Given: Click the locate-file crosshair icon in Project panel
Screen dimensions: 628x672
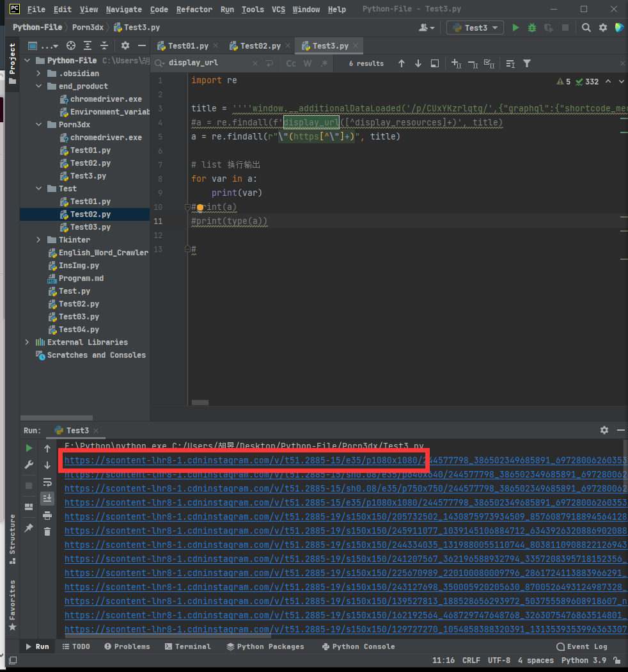Looking at the screenshot, I should (71, 46).
